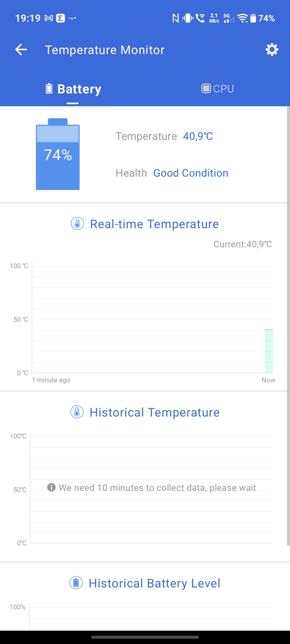Select the Battery tab
The width and height of the screenshot is (290, 644).
pyautogui.click(x=73, y=89)
